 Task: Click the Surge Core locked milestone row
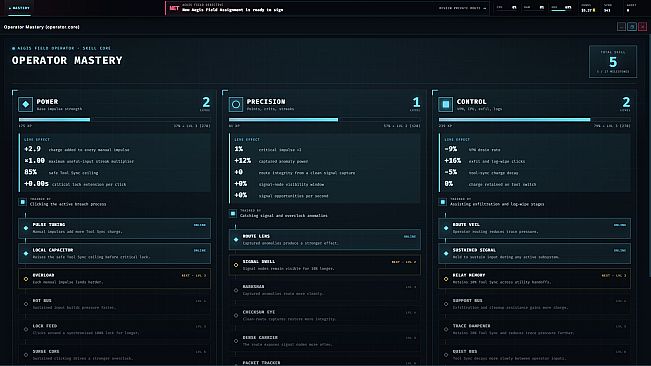114,355
